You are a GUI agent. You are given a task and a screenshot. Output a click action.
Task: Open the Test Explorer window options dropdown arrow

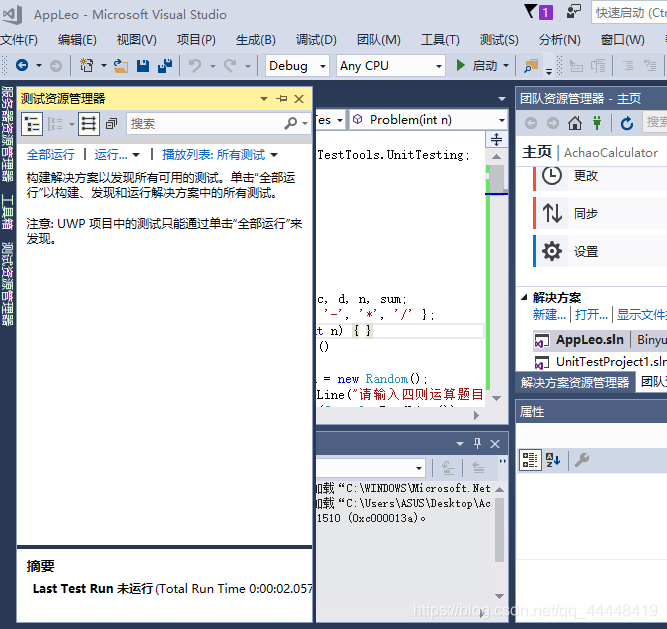point(264,99)
